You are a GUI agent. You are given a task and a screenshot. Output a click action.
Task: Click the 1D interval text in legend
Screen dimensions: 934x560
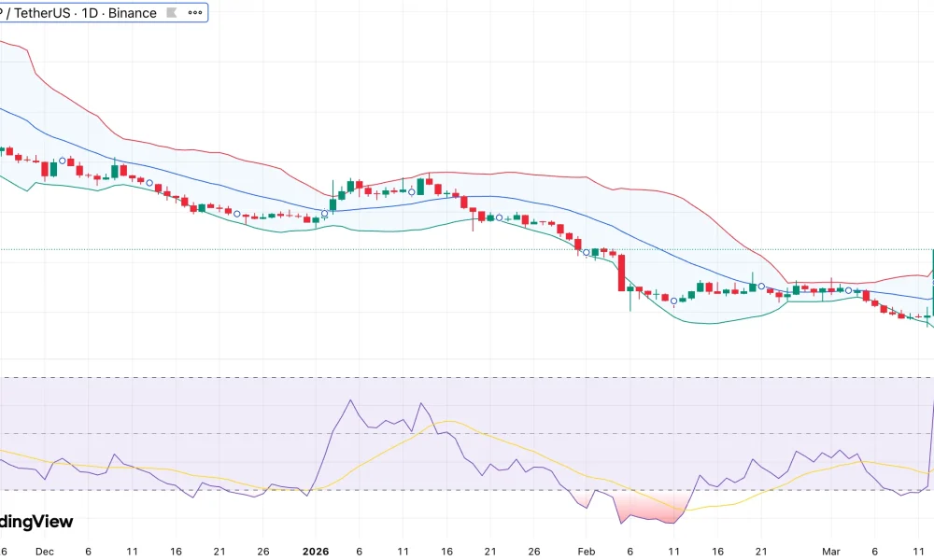click(92, 13)
